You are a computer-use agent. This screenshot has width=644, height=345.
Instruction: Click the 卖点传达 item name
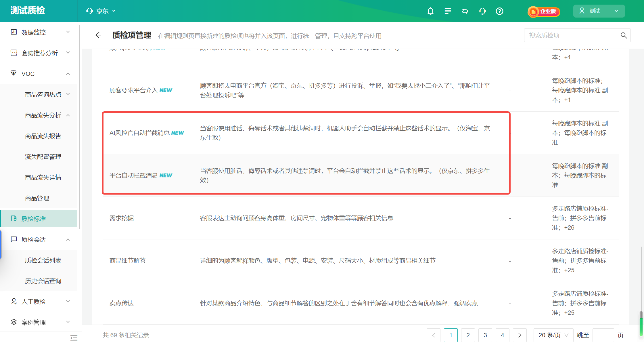pos(122,303)
